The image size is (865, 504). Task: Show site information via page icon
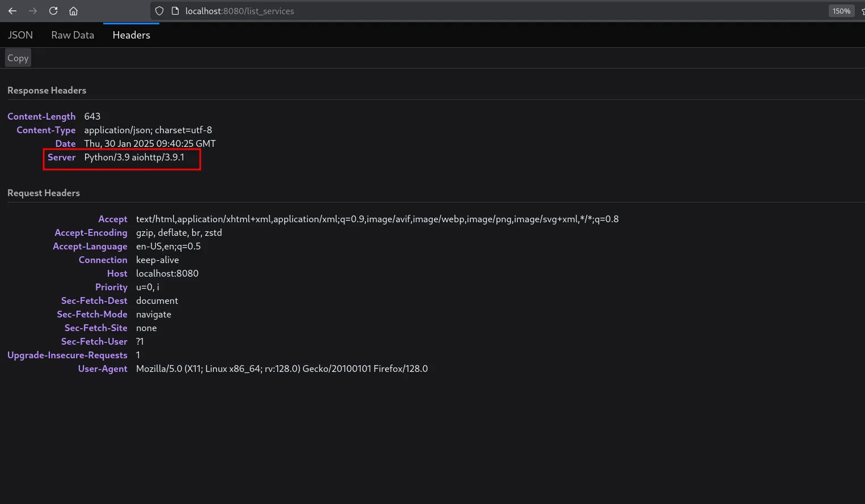pos(175,11)
